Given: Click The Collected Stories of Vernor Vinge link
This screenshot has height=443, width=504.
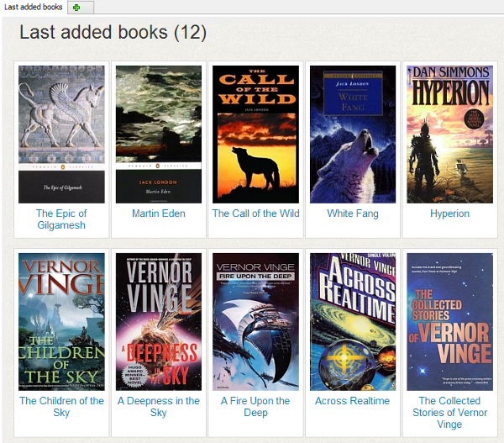Looking at the screenshot, I should [x=449, y=413].
